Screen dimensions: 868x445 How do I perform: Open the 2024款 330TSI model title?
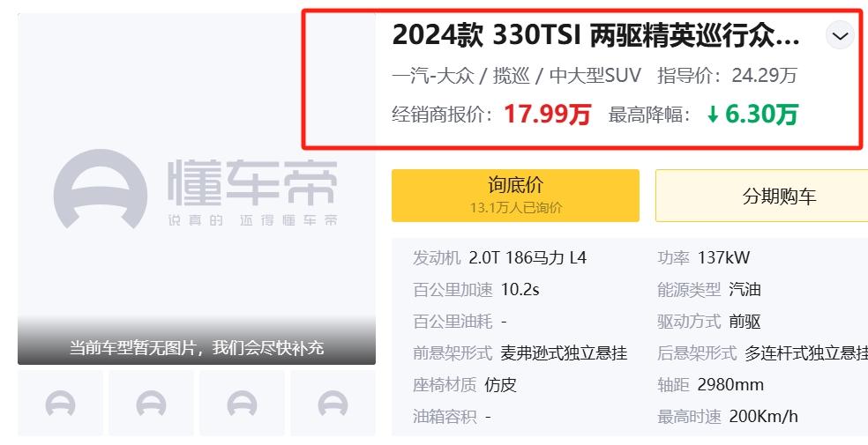pos(595,36)
